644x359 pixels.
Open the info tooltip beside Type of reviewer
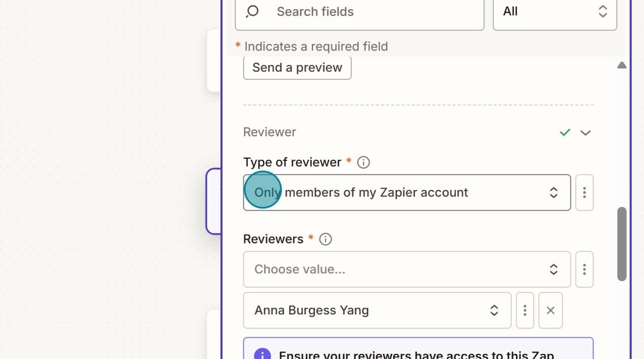click(363, 162)
